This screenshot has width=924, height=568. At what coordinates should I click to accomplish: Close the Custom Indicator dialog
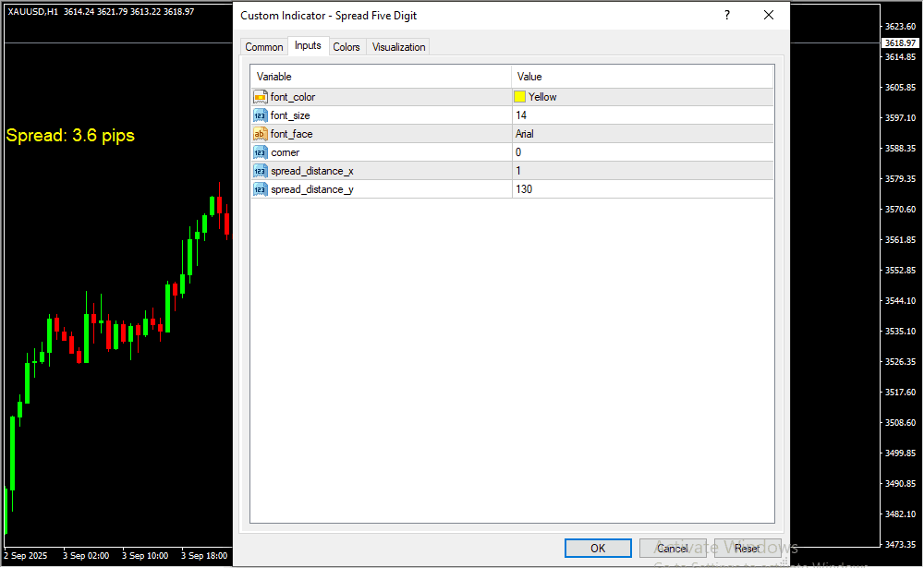pyautogui.click(x=769, y=16)
